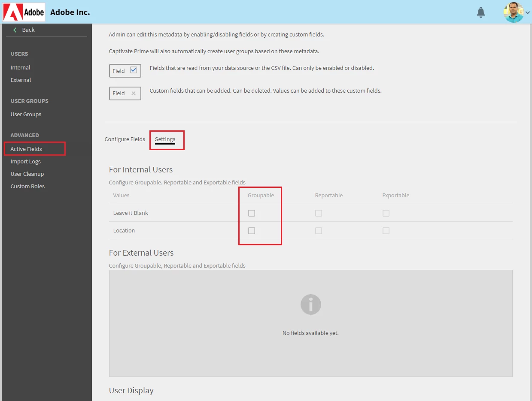The image size is (532, 401).
Task: Click the 'Leave it Blank' row label
Action: 131,213
